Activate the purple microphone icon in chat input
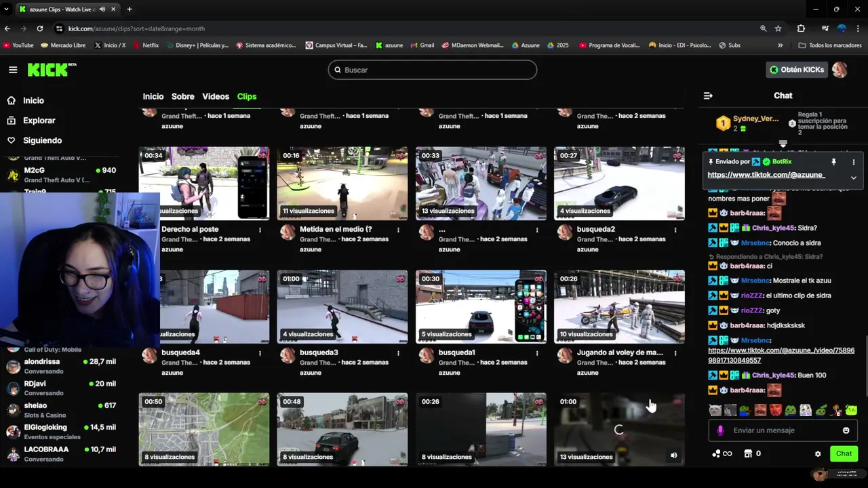The width and height of the screenshot is (868, 488). (x=720, y=430)
